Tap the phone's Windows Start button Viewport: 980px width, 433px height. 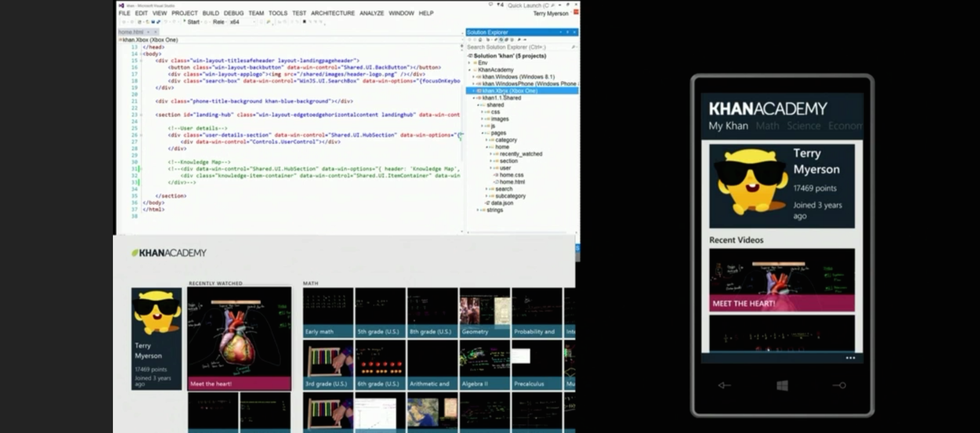tap(782, 386)
